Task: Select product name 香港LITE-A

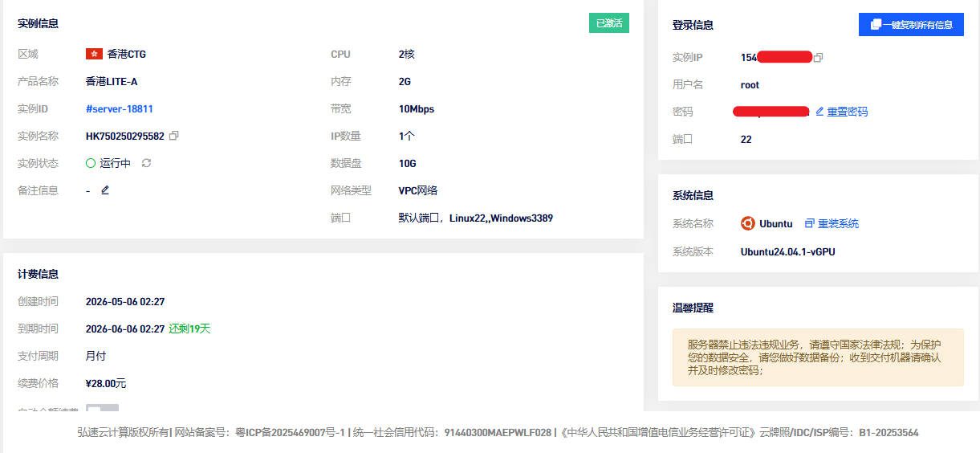Action: [112, 81]
